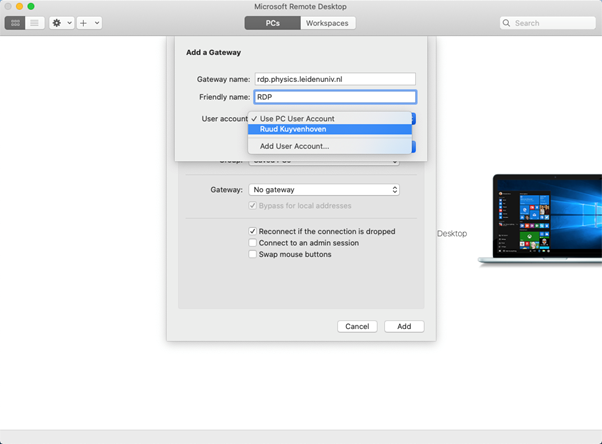
Task: Switch to list view icon
Action: (34, 22)
